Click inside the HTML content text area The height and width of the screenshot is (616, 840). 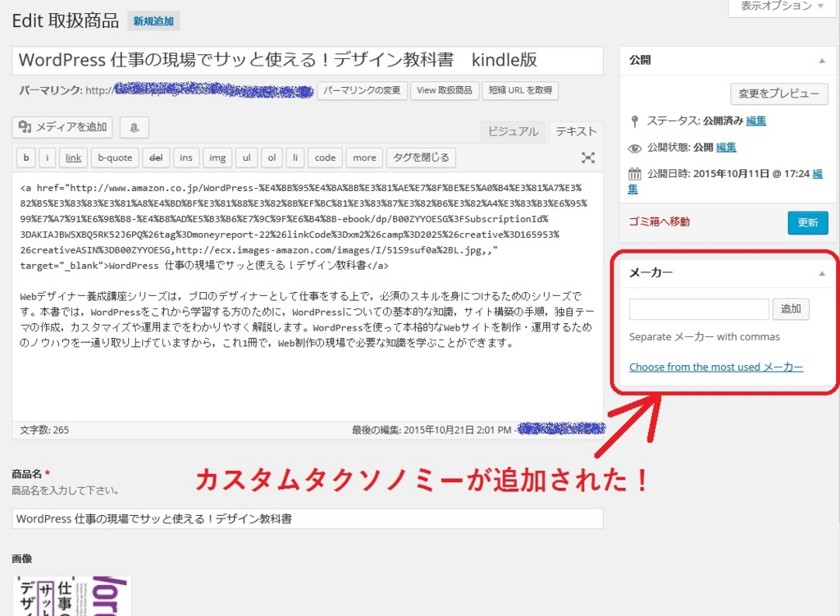coord(308,296)
